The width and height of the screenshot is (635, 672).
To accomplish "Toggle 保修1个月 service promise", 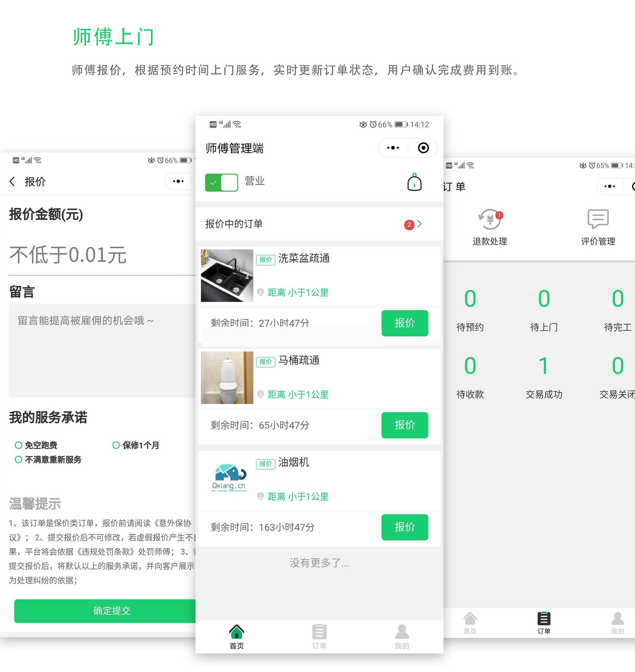I will click(x=136, y=445).
